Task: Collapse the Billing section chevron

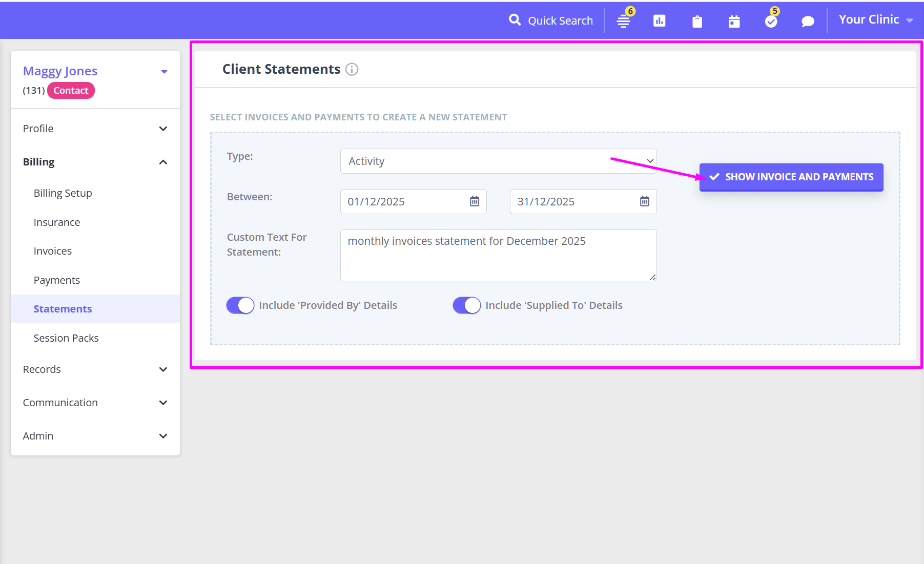Action: [163, 162]
